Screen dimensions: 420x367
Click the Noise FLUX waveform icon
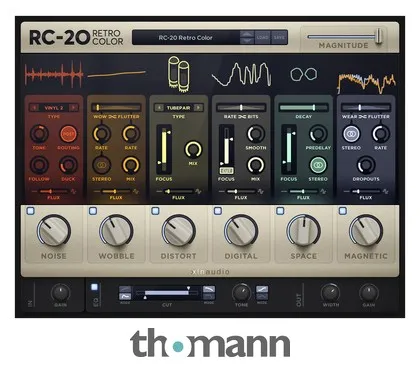click(73, 192)
